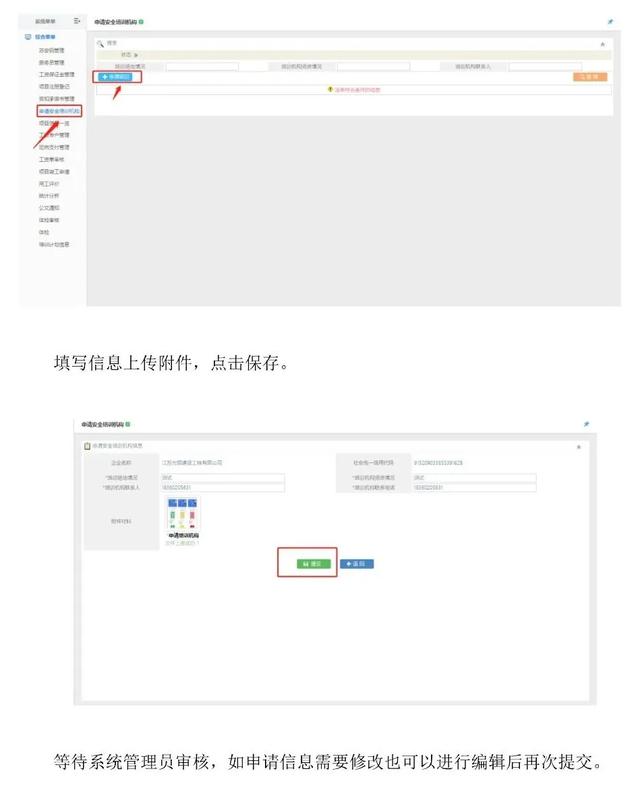Collapse the left sidebar using the menu toggle icon
This screenshot has height=796, width=640.
(x=77, y=21)
